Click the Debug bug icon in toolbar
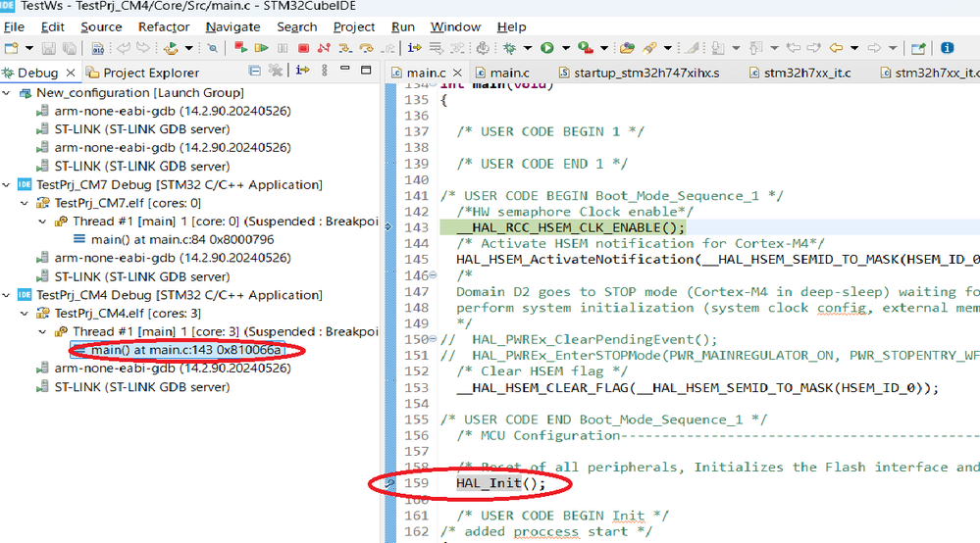The width and height of the screenshot is (980, 543). [510, 48]
